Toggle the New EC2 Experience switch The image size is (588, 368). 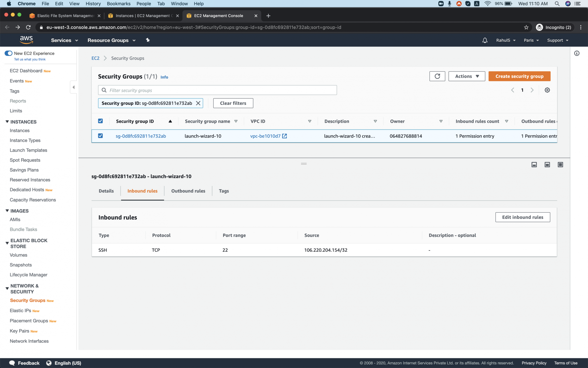point(8,53)
